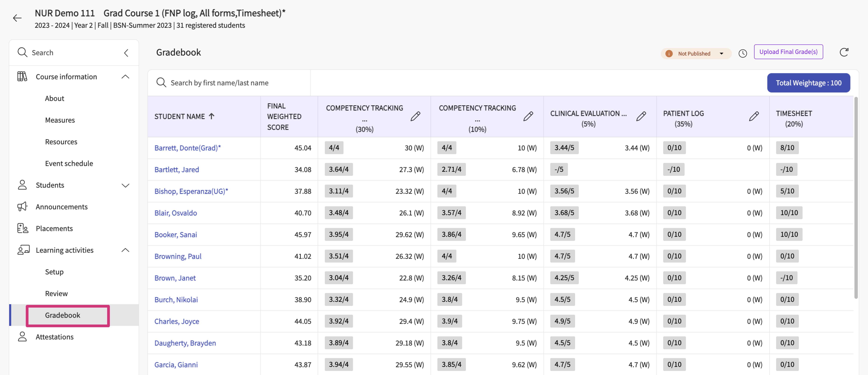Screen dimensions: 868x375
Task: Click search by first name field
Action: (x=219, y=83)
